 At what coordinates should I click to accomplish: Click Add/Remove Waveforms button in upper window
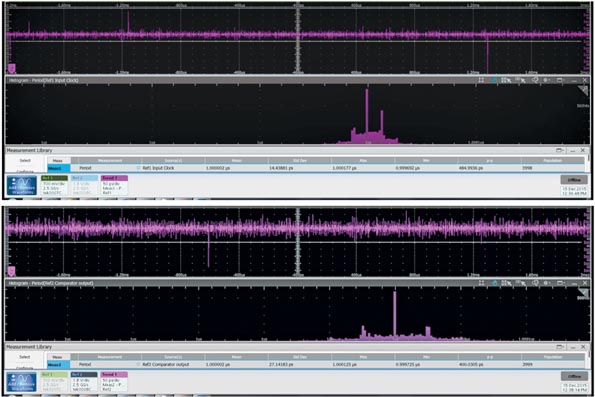pyautogui.click(x=22, y=186)
